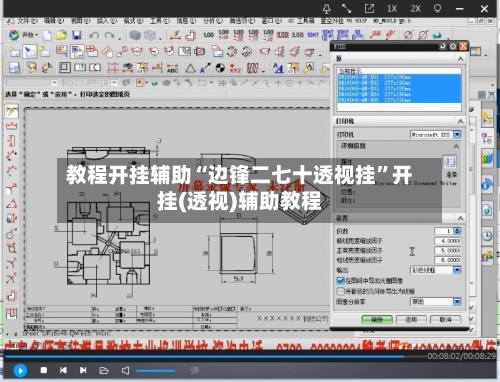500x382 pixels.
Task: Collapse the settings section chevron
Action: (x=460, y=218)
